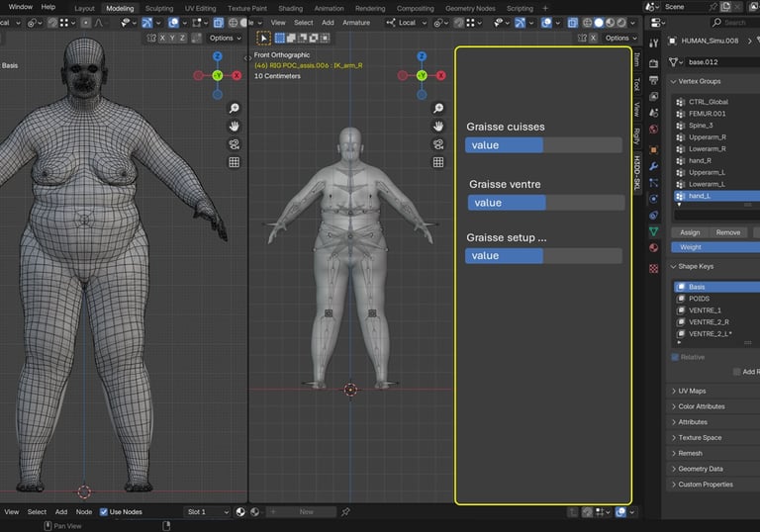760x532 pixels.
Task: Toggle X axis mirror button in left viewport
Action: click(x=160, y=39)
